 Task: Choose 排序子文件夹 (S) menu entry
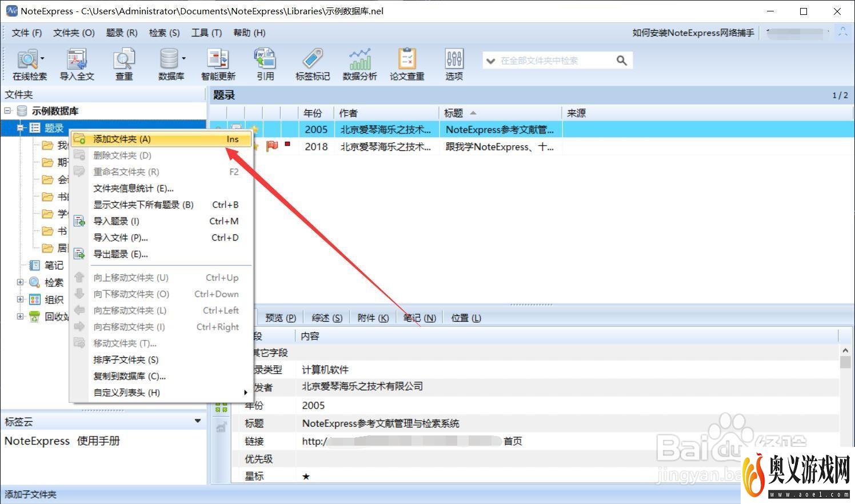(162, 359)
